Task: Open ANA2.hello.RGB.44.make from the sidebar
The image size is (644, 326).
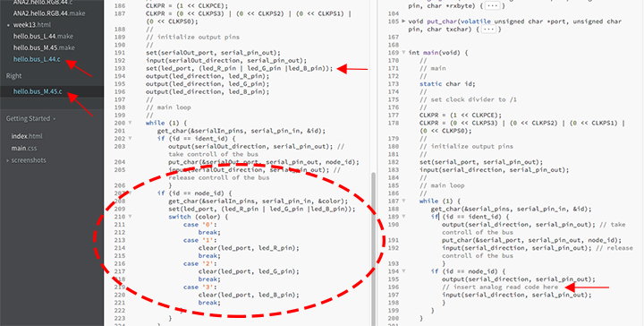Action: (x=49, y=13)
